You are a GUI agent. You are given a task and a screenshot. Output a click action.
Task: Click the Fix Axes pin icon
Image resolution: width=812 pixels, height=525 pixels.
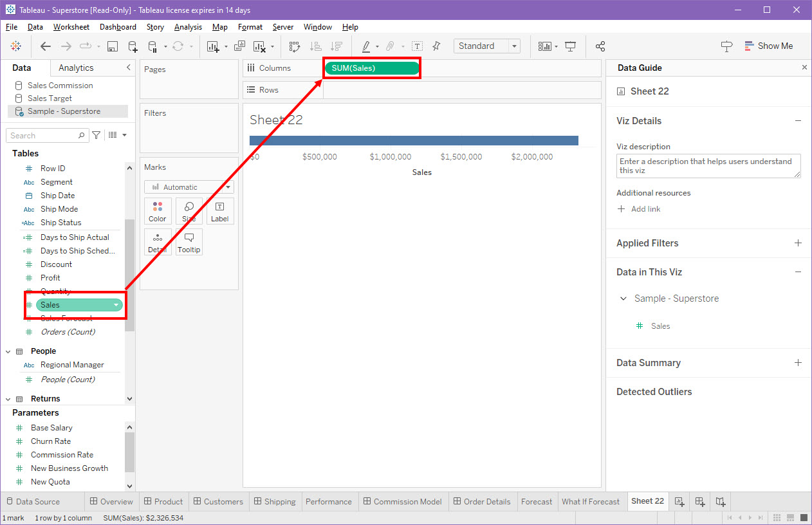point(436,46)
